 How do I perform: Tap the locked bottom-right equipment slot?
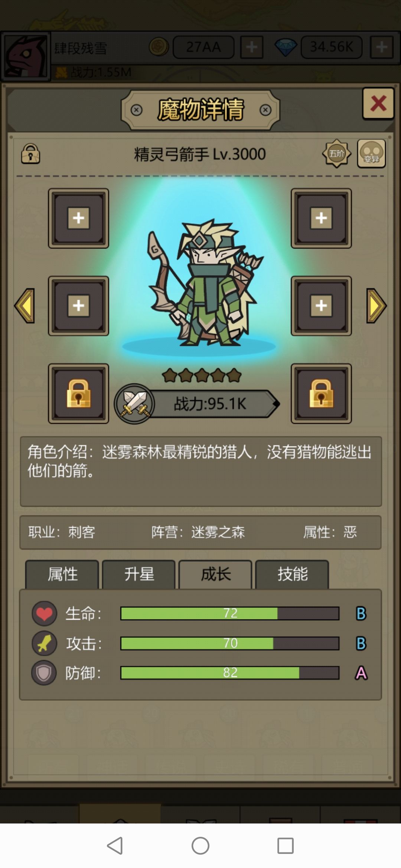321,394
